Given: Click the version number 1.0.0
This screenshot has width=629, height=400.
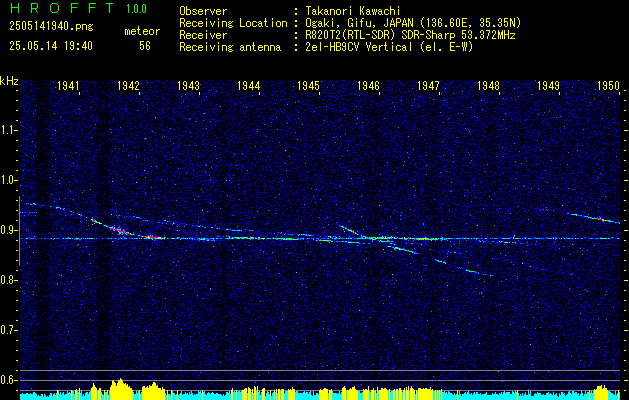Looking at the screenshot, I should [x=136, y=8].
